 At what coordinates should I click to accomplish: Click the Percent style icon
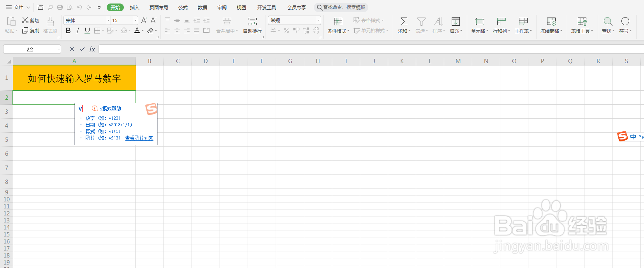pyautogui.click(x=287, y=30)
